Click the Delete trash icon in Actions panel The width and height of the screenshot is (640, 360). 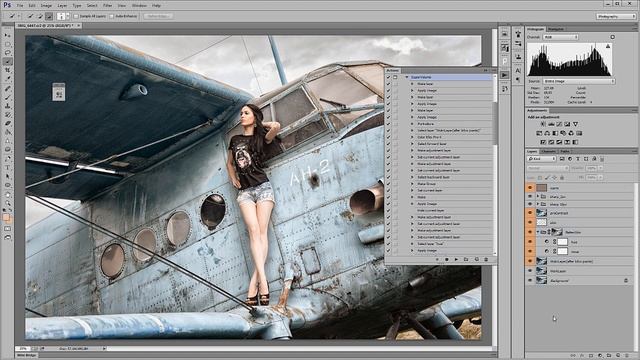[486, 259]
